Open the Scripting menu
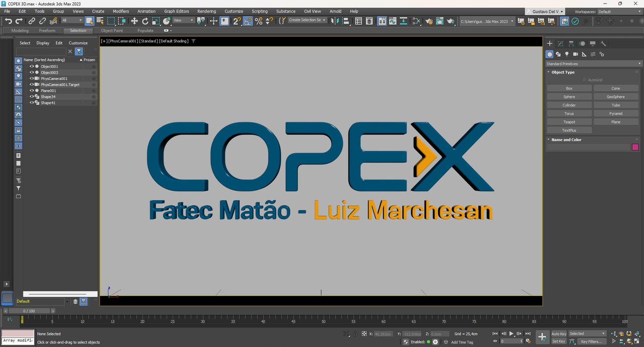 [x=260, y=11]
